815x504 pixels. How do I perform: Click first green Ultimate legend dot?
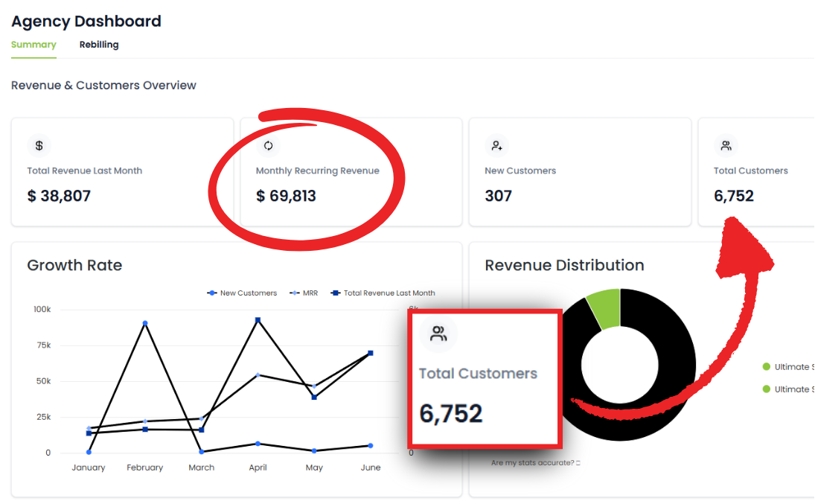click(766, 367)
